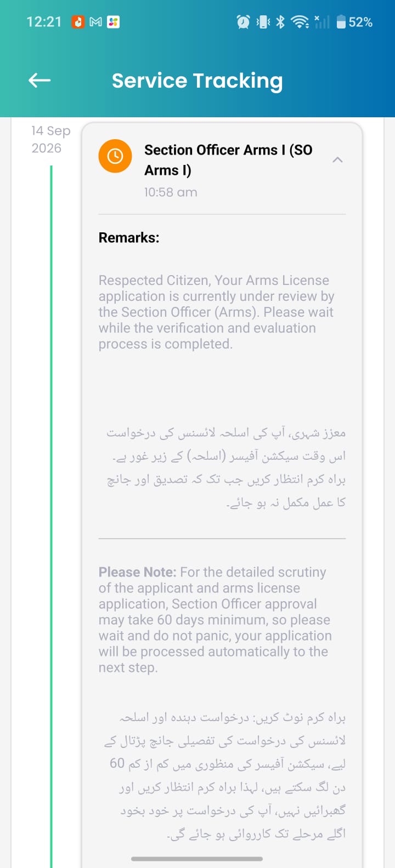This screenshot has width=395, height=868.
Task: Tap the orange clock status icon
Action: click(115, 156)
